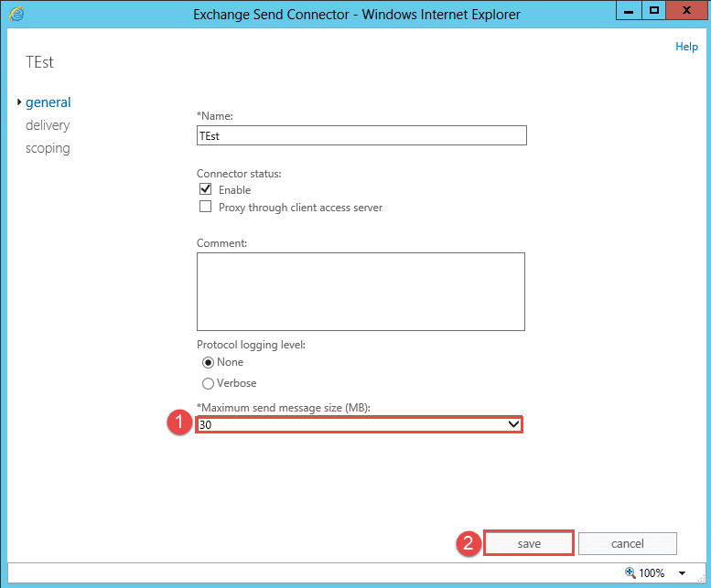711x588 pixels.
Task: Expand the zoom level dropdown arrow
Action: [682, 573]
